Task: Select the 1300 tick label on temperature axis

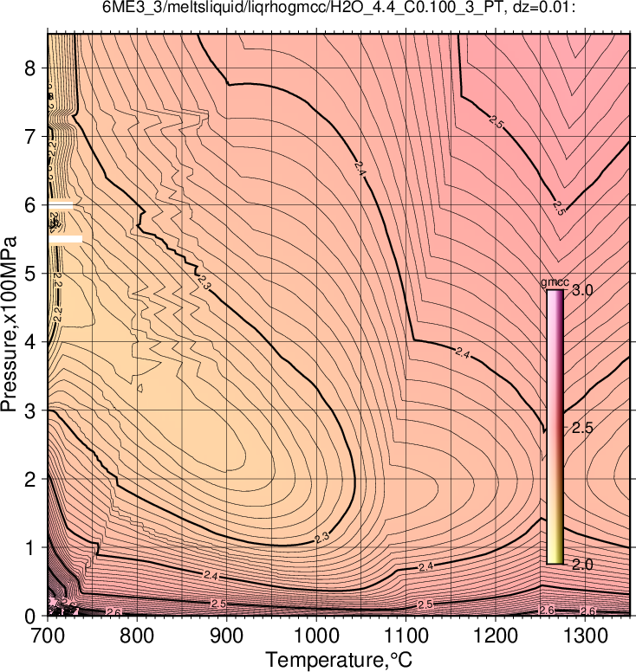Action: tap(585, 636)
